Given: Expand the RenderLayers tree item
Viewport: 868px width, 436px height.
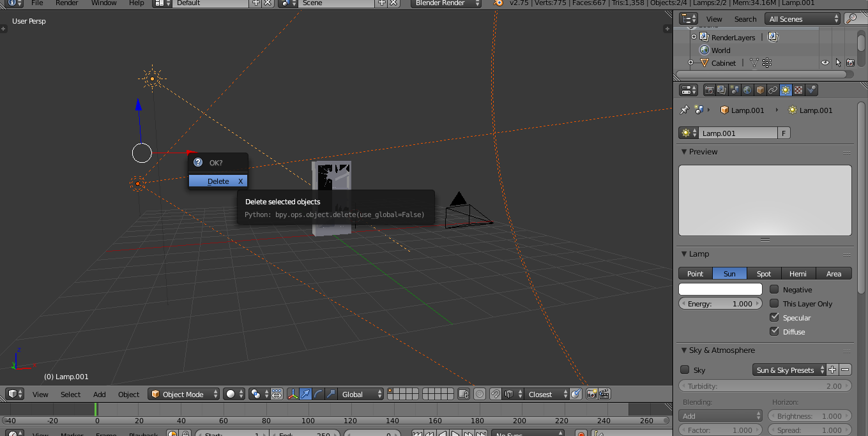Looking at the screenshot, I should click(x=694, y=37).
